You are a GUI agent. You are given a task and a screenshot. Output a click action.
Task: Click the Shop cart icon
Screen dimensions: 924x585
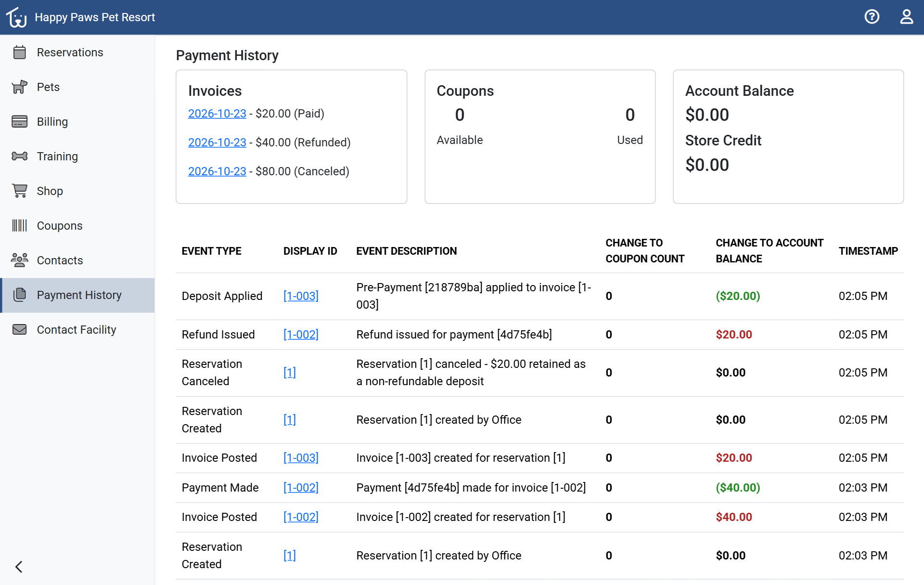pos(20,191)
